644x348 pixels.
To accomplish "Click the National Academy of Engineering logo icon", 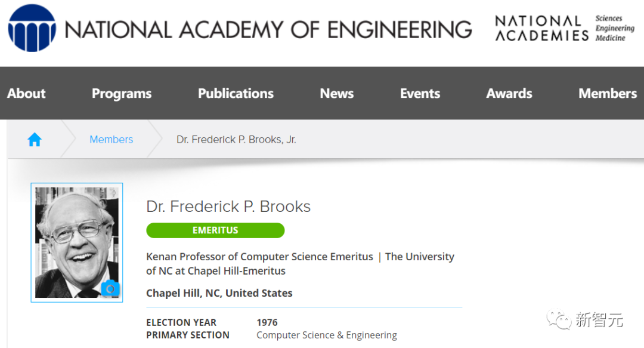I will pos(32,28).
